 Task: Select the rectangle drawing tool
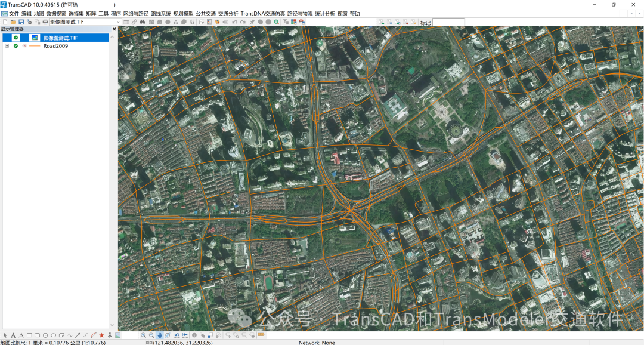(29, 335)
